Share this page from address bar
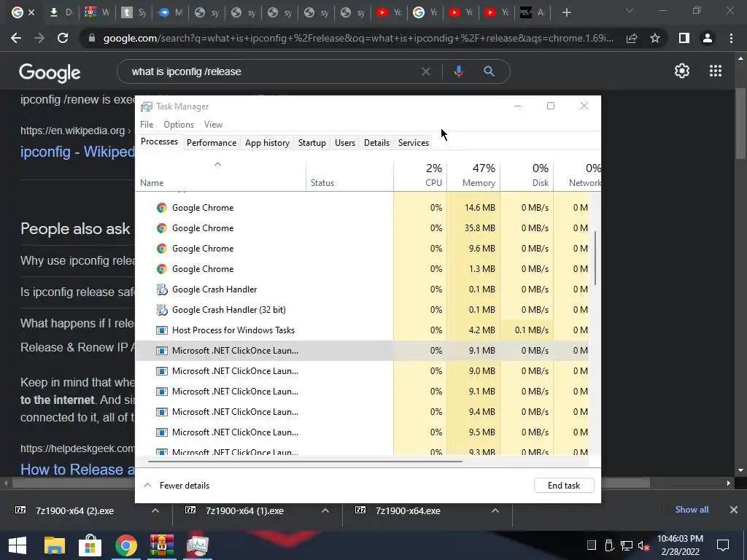Screen dimensions: 747x560 pos(632,38)
